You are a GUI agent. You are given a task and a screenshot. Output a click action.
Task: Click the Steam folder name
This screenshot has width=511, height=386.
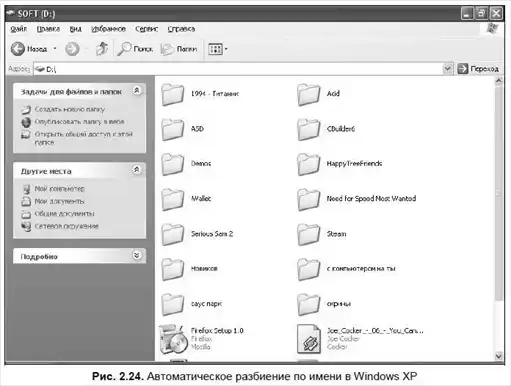(x=336, y=234)
